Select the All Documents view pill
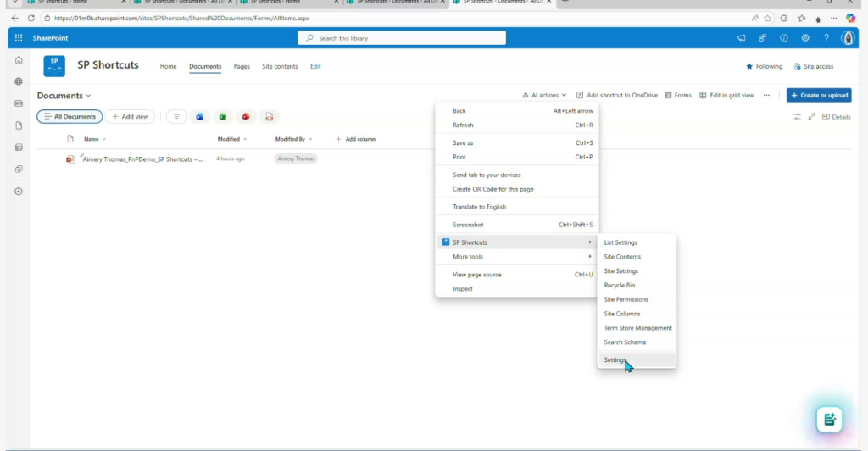This screenshot has height=451, width=868. coord(70,117)
